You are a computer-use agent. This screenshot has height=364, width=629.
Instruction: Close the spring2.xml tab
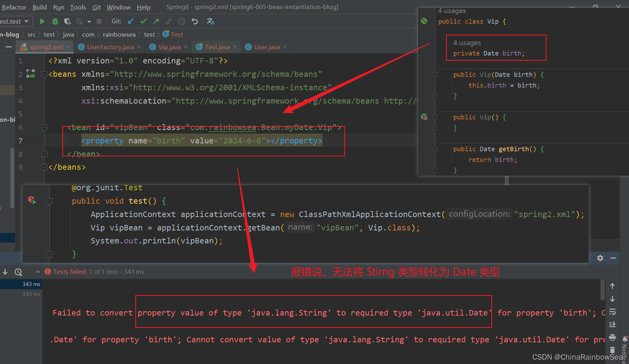click(68, 47)
